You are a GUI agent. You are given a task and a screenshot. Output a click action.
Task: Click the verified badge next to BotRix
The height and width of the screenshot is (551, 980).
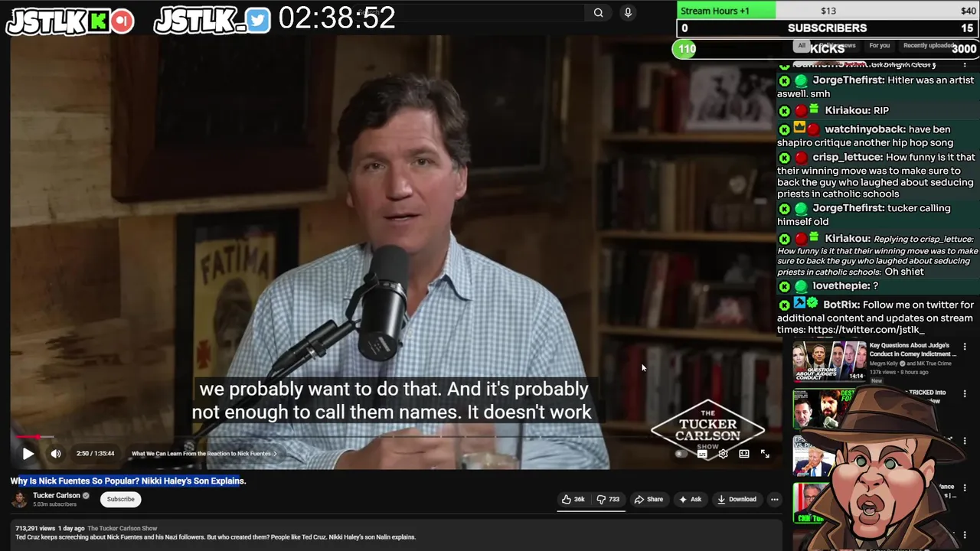click(x=812, y=304)
